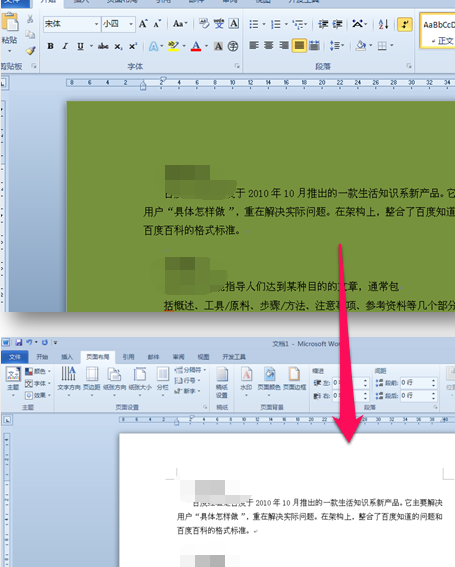Open the 纸张大小 paper size button
455x567 pixels.
140,381
